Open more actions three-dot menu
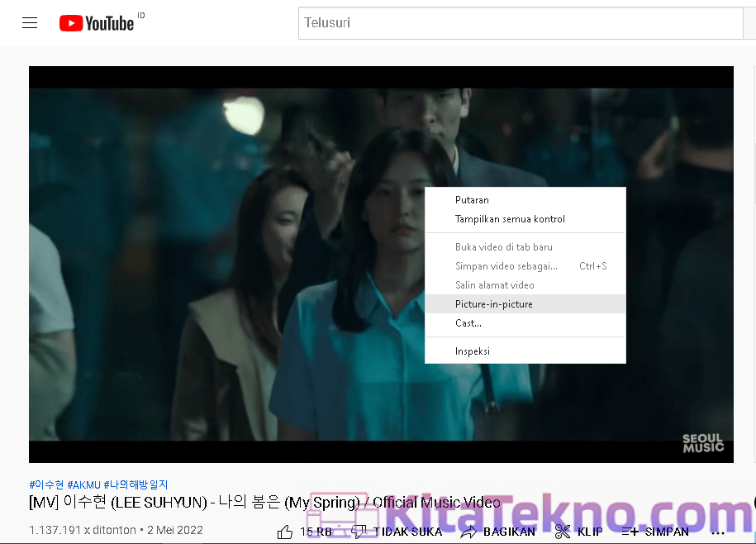Screen dimensions: 756x544 [x=717, y=533]
